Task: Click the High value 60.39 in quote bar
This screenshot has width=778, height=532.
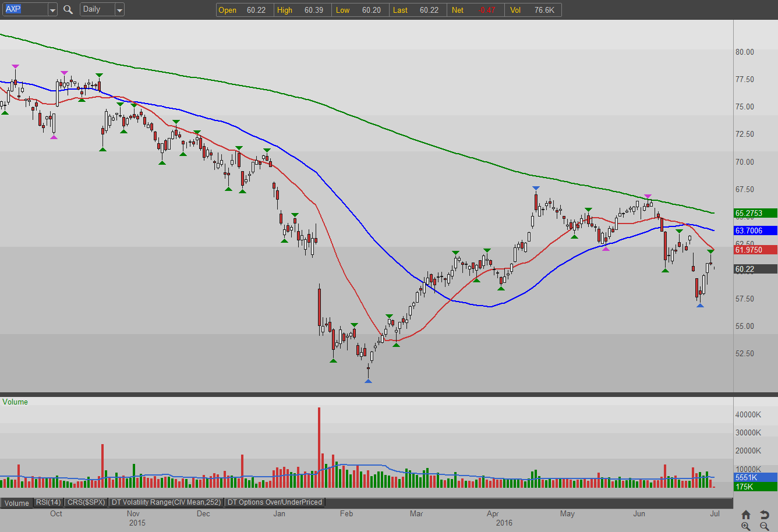Action: click(314, 10)
